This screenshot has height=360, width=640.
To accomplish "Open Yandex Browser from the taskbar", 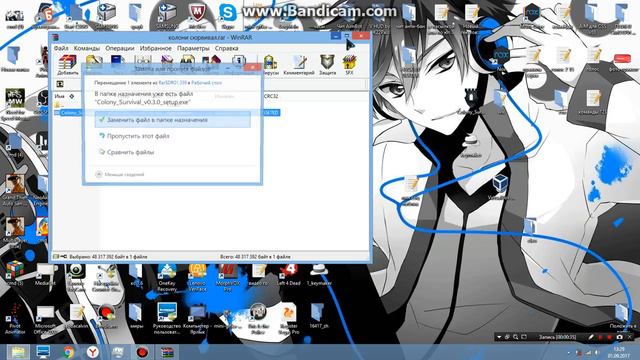I will tap(93, 351).
